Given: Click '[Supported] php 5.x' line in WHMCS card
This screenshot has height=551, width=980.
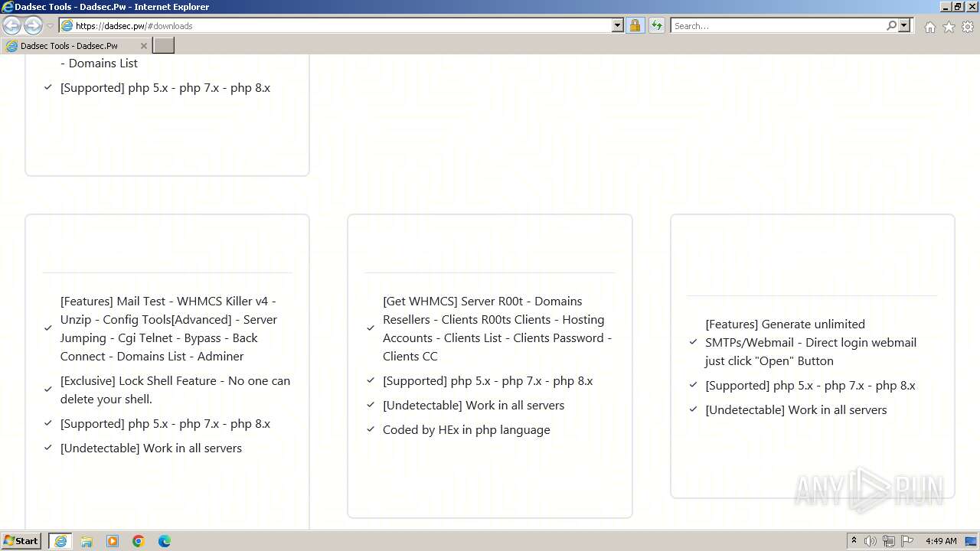Looking at the screenshot, I should (x=488, y=380).
